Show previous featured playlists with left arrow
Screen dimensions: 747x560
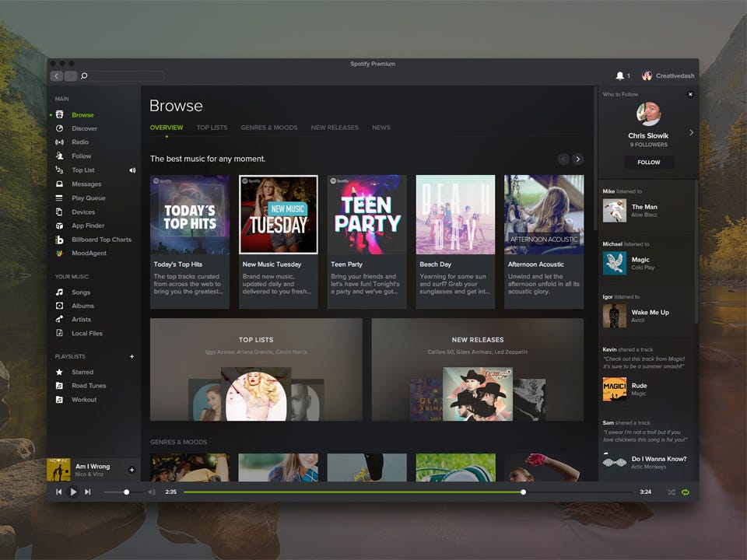coord(563,159)
